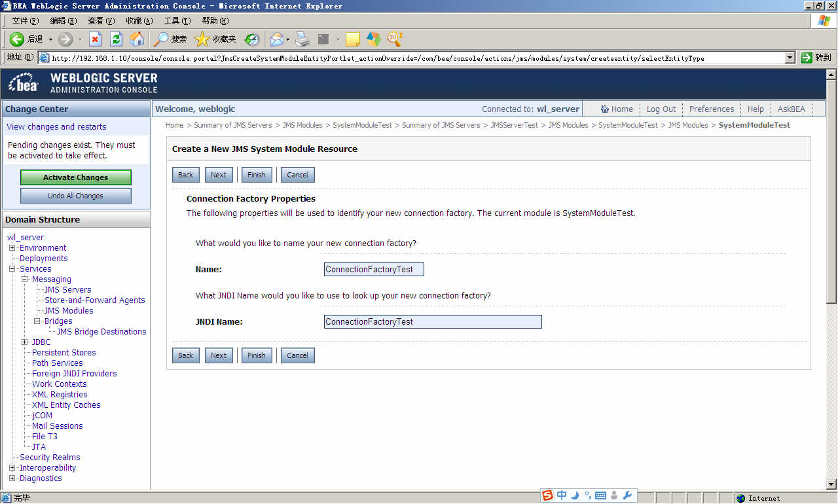Click the Internet zone globe icon
Image resolution: width=838 pixels, height=504 pixels.
click(x=741, y=498)
